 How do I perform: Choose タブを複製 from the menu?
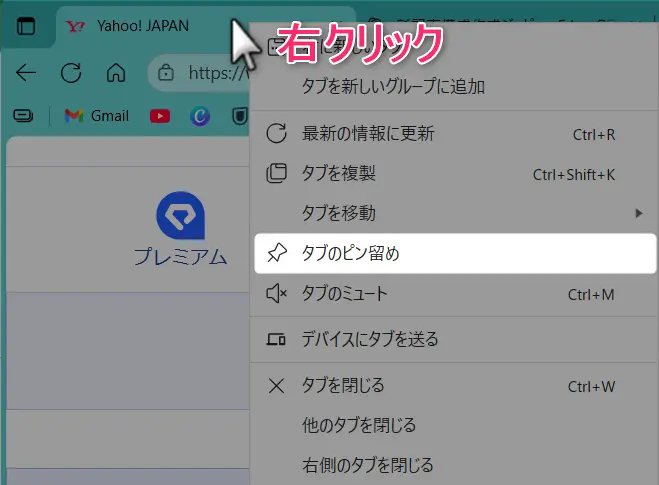tap(455, 174)
